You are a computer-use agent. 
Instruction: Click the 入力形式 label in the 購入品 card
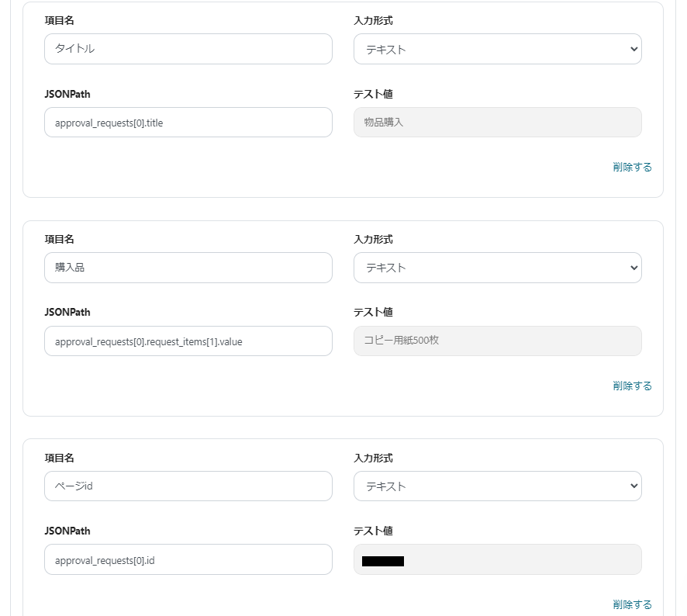point(373,239)
